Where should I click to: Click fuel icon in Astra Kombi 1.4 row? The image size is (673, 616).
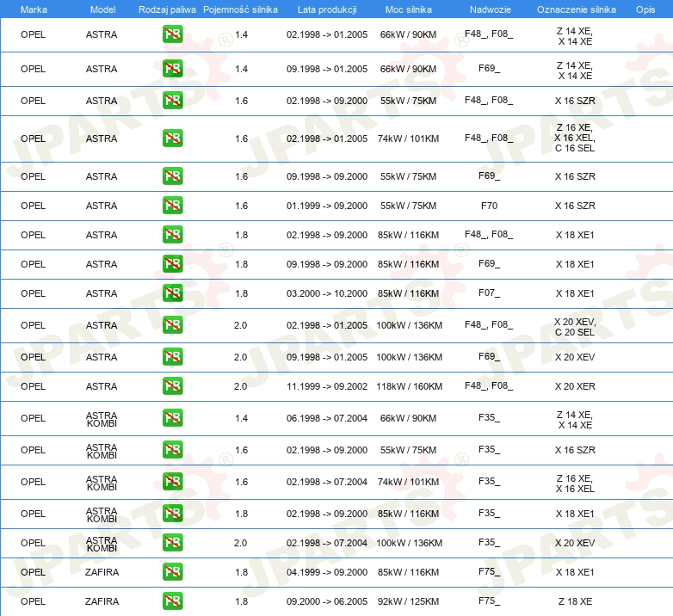172,418
